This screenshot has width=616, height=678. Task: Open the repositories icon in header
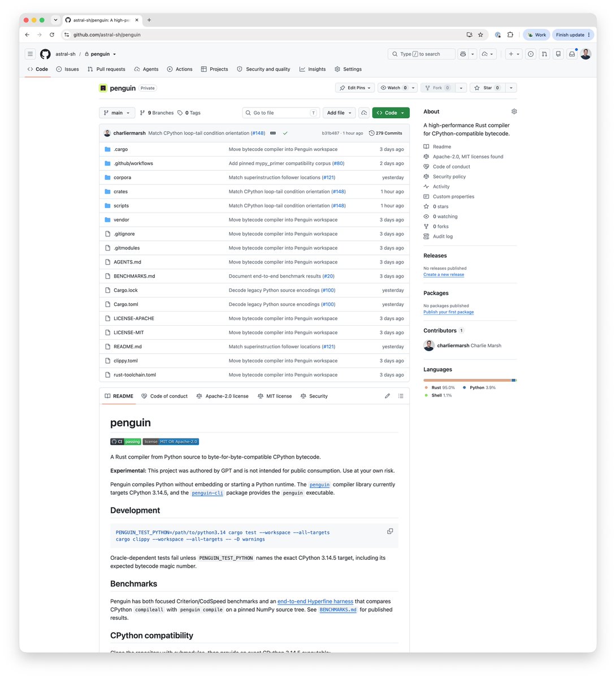pos(558,54)
